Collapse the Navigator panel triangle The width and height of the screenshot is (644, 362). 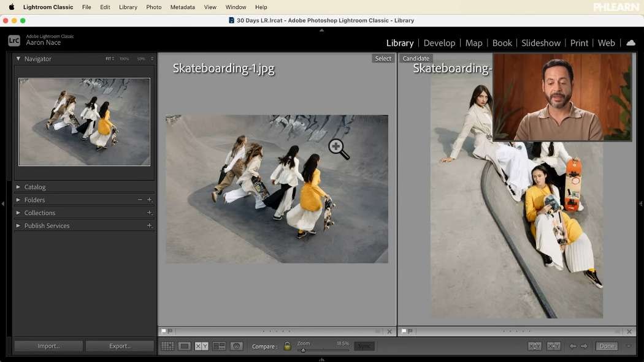18,59
